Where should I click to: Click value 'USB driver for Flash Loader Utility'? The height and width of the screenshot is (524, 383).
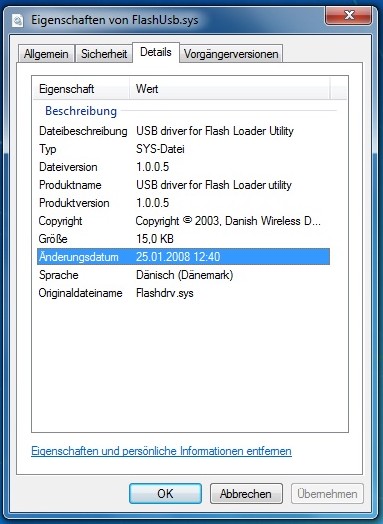[215, 131]
